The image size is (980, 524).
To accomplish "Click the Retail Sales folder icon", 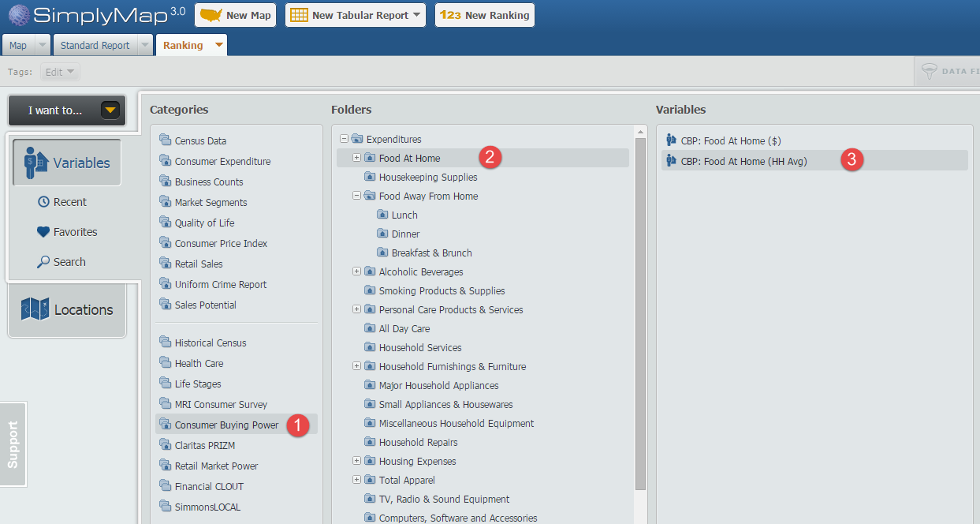I will [x=165, y=264].
